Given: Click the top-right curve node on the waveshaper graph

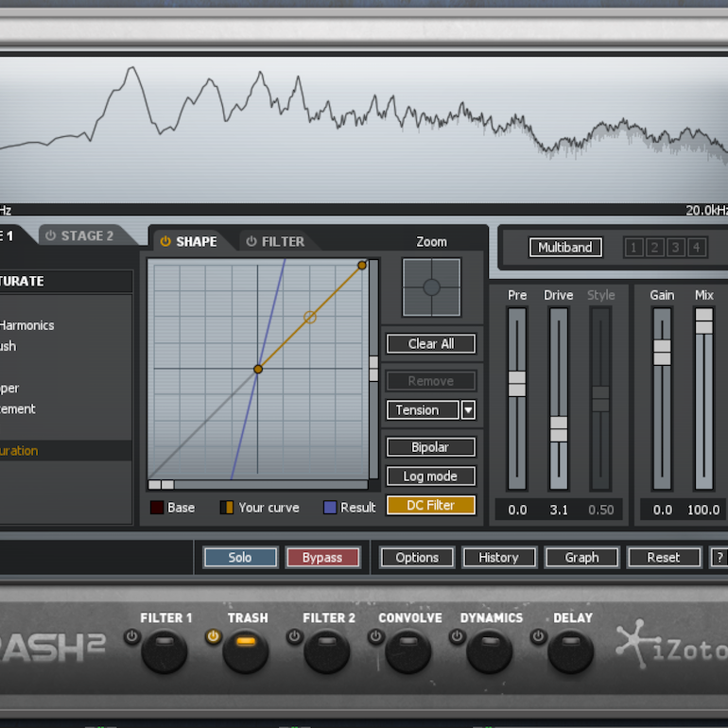Looking at the screenshot, I should click(x=362, y=266).
